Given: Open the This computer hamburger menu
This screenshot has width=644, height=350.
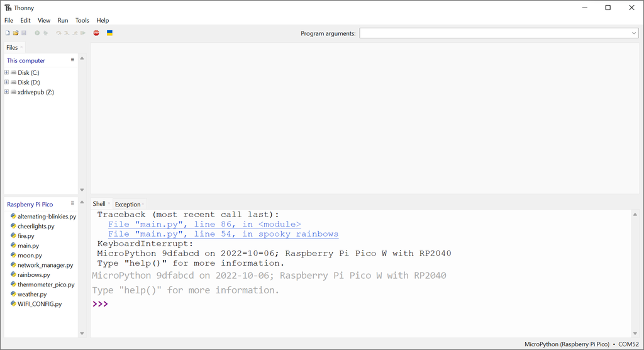Looking at the screenshot, I should (x=72, y=60).
